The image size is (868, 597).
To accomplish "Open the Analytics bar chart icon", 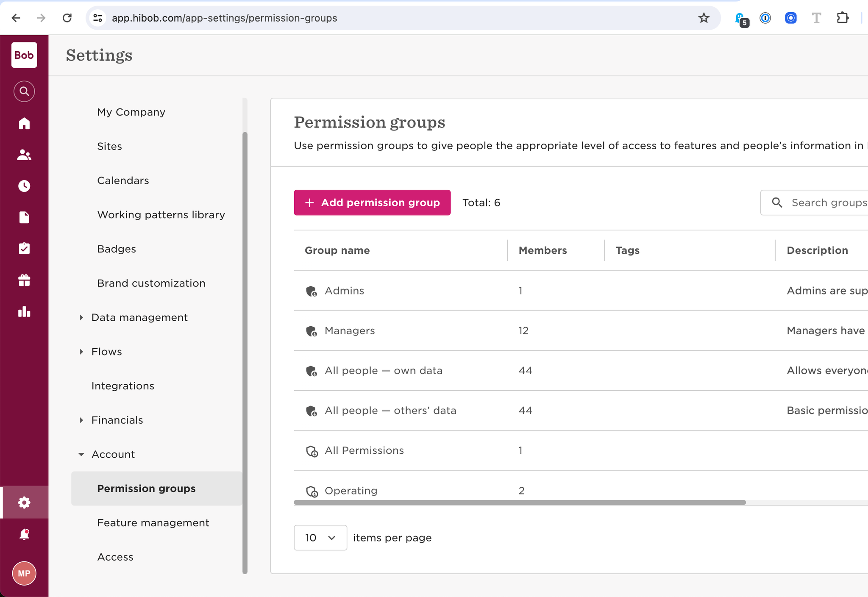I will tap(24, 312).
